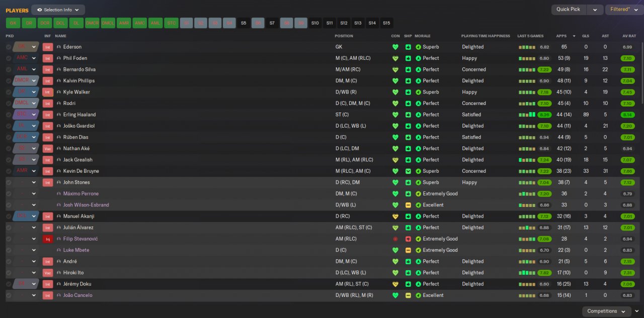Open the Competitions dropdown
The image size is (644, 318).
pyautogui.click(x=606, y=311)
